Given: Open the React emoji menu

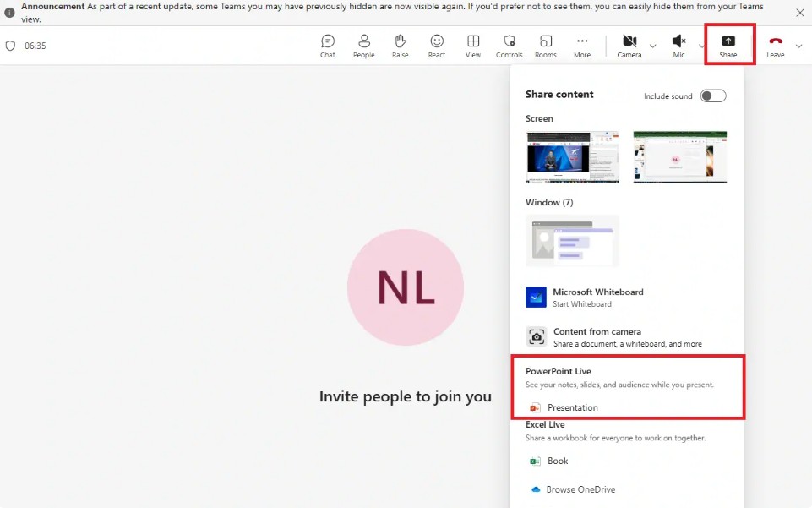Looking at the screenshot, I should point(437,46).
